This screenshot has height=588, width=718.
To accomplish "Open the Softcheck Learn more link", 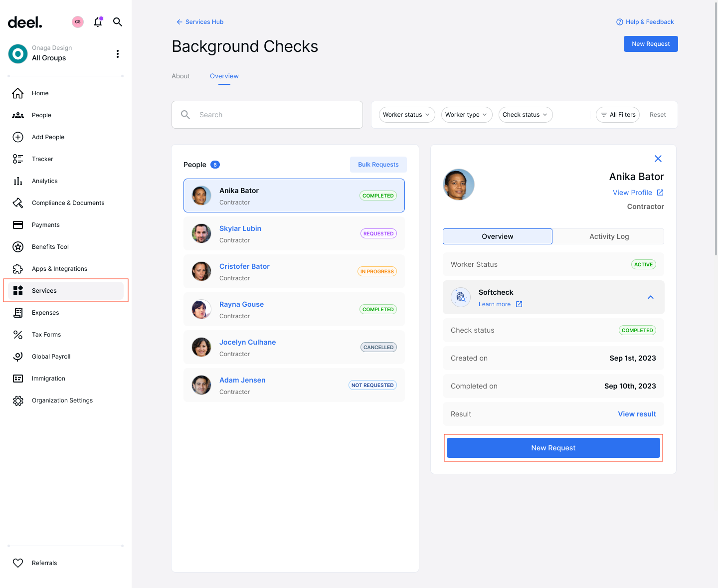I will tap(501, 304).
